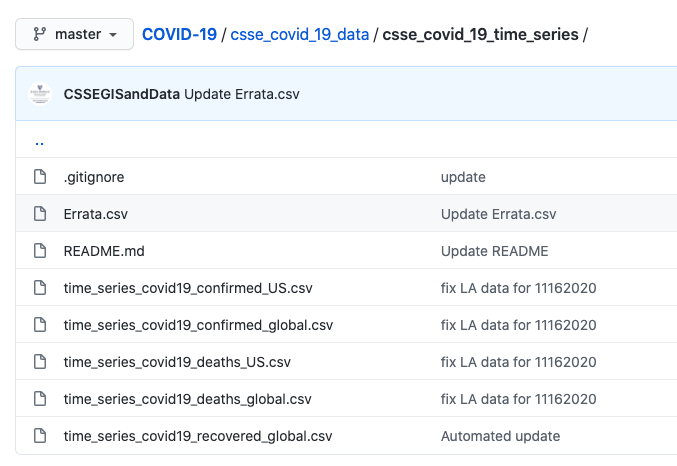Click the file icon beside .gitignore
Screen dimensions: 677x466
pyautogui.click(x=40, y=176)
